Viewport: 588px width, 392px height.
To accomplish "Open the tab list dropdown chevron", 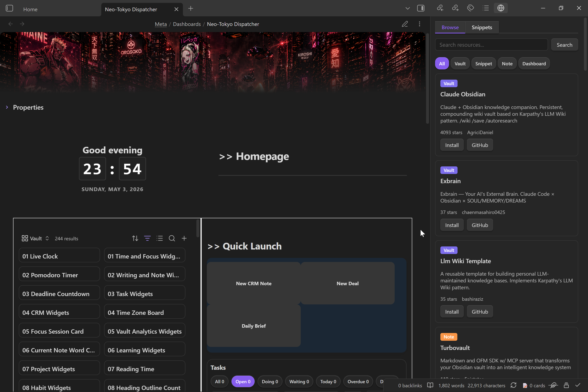I will tap(408, 8).
